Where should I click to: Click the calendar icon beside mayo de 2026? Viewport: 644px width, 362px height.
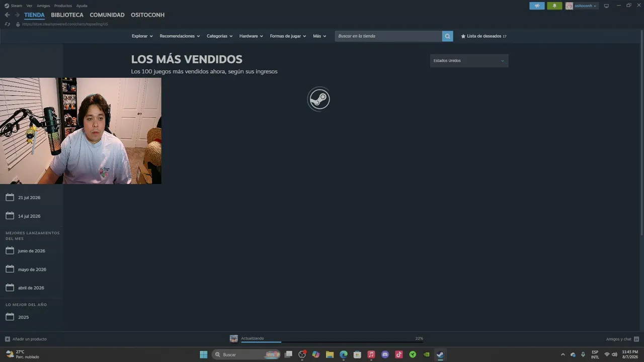click(x=10, y=269)
